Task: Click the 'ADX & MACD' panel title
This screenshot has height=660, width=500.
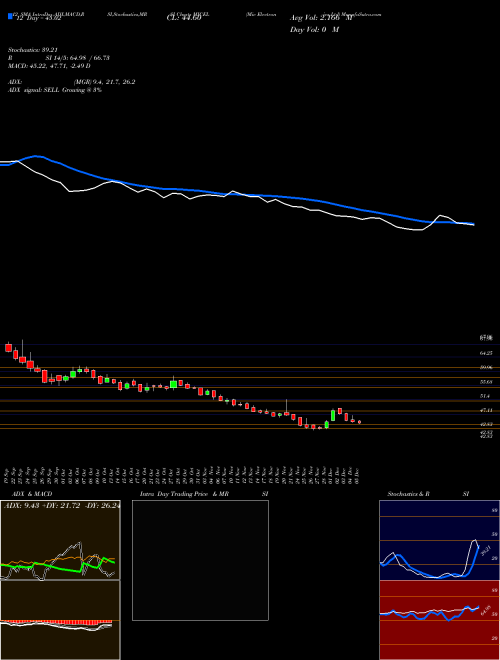Action: [30, 494]
